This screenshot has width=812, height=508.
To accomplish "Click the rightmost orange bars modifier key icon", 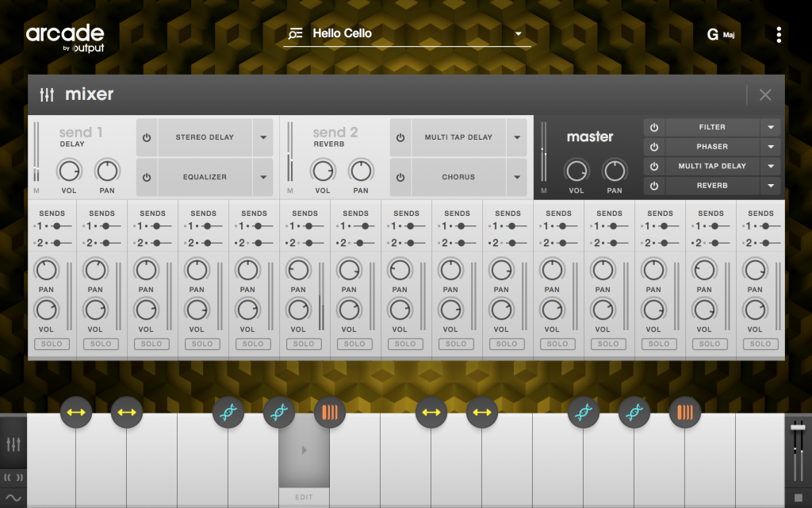I will [x=685, y=413].
